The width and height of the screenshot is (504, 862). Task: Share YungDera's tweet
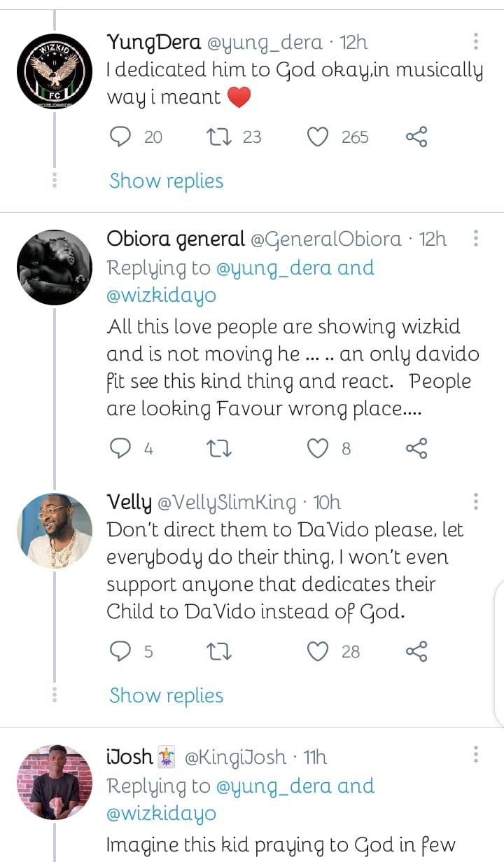pyautogui.click(x=416, y=137)
